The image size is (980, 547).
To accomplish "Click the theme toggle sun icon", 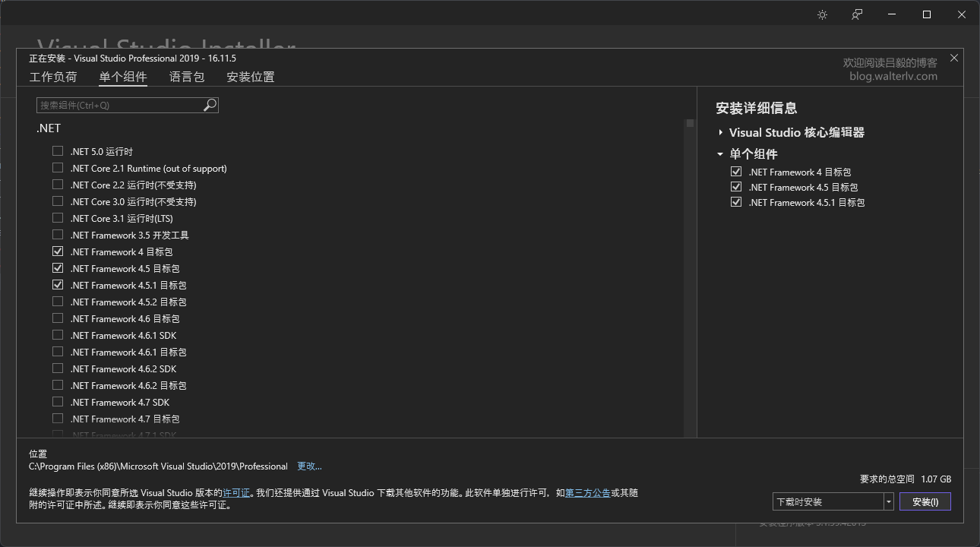I will [822, 15].
